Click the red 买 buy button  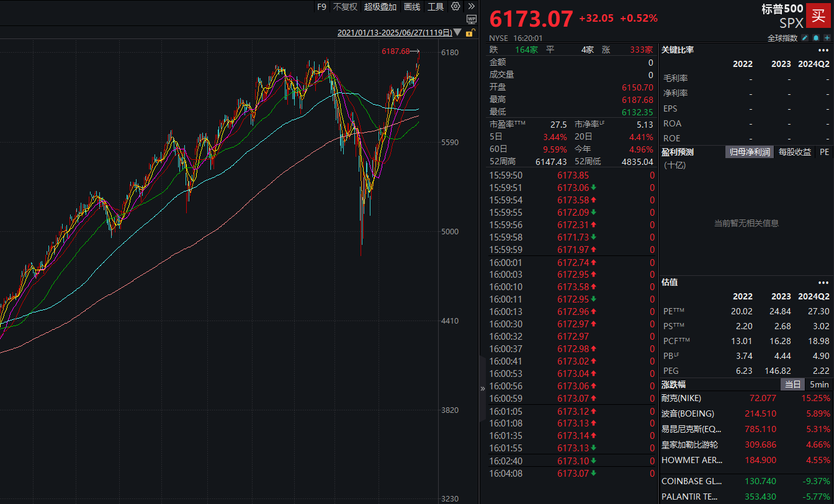coord(818,16)
